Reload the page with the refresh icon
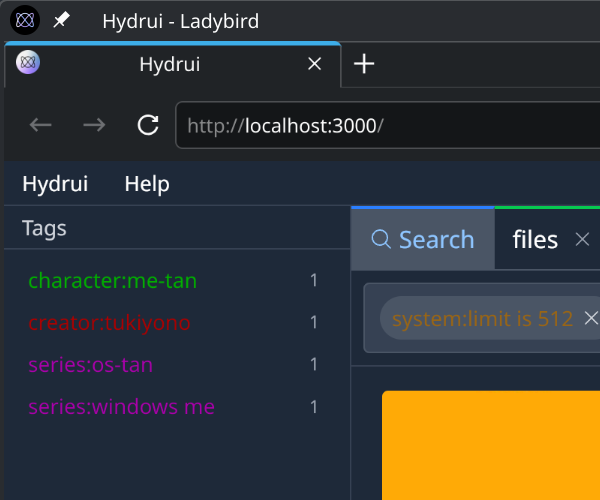 click(148, 125)
